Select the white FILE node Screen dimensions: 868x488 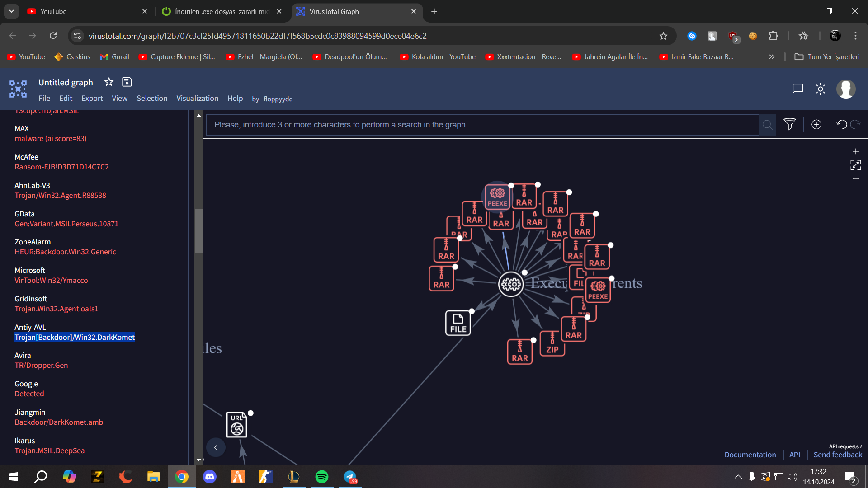coord(458,323)
